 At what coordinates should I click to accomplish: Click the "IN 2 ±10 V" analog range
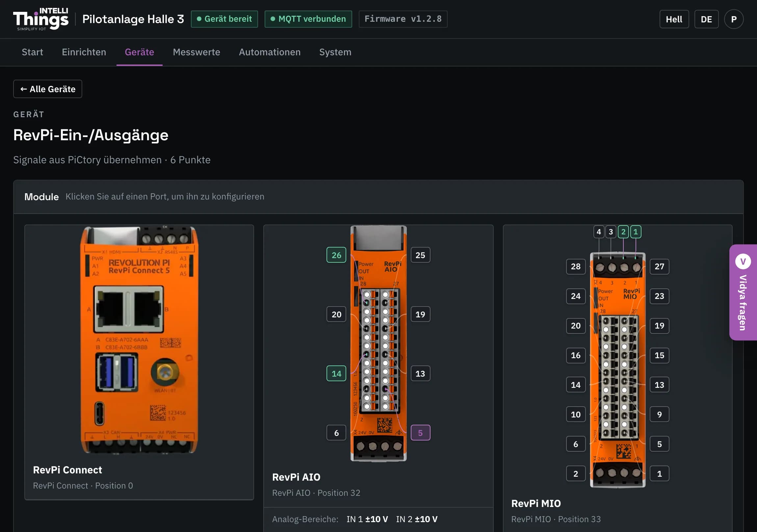click(417, 519)
